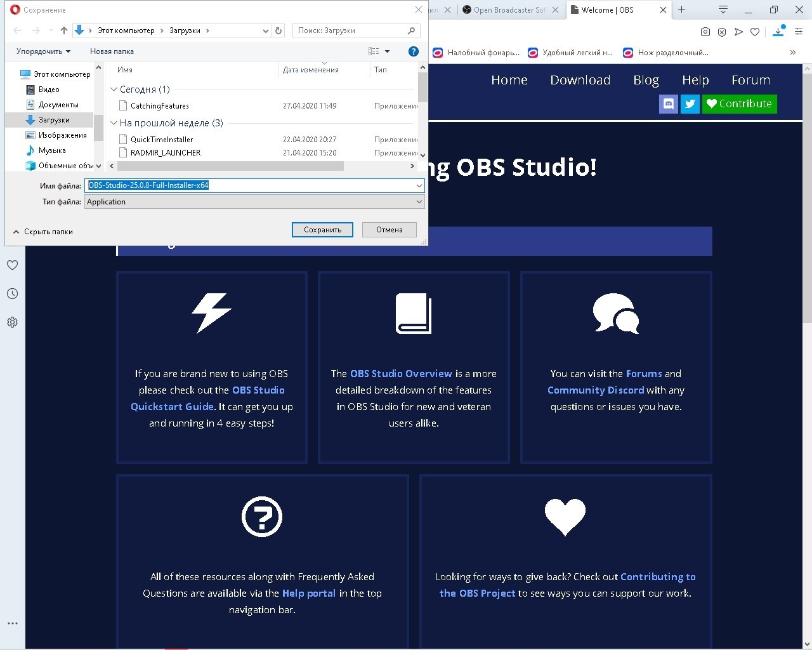Open Home in the OBS navigation
The height and width of the screenshot is (650, 812).
point(509,80)
